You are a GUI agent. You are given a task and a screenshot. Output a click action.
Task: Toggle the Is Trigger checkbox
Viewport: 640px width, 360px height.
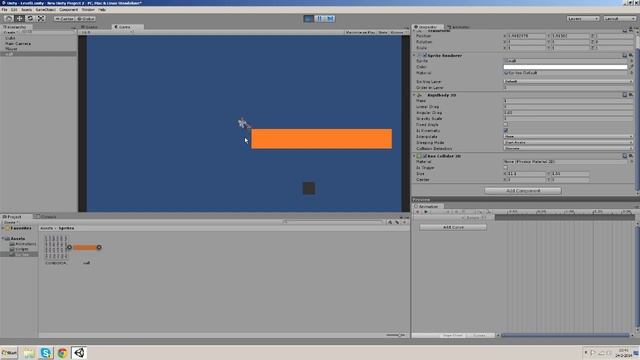click(x=506, y=167)
